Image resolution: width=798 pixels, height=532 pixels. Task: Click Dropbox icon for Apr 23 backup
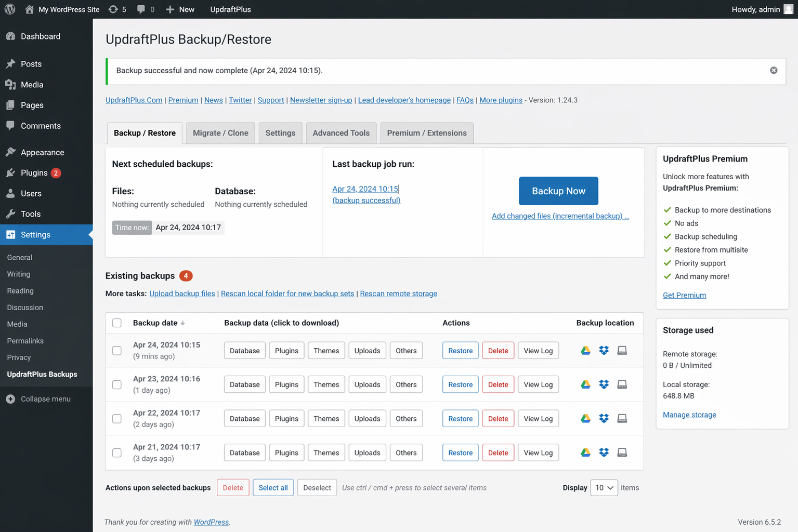click(x=604, y=384)
